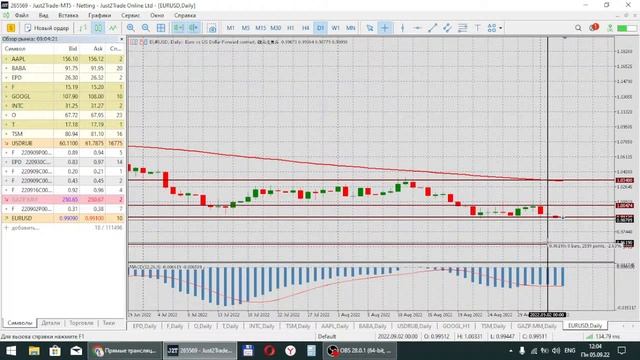Open the graphical objects shapes tool
Image resolution: width=640 pixels, height=360 pixels.
click(492, 28)
